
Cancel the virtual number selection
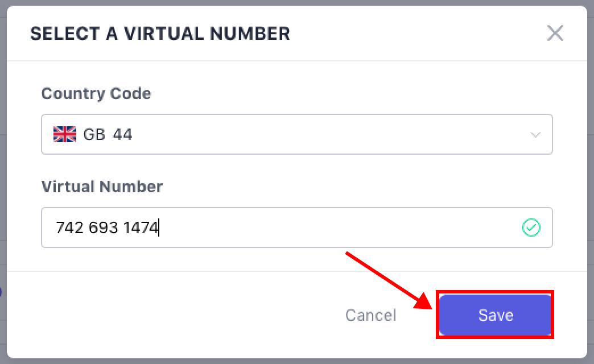point(370,315)
